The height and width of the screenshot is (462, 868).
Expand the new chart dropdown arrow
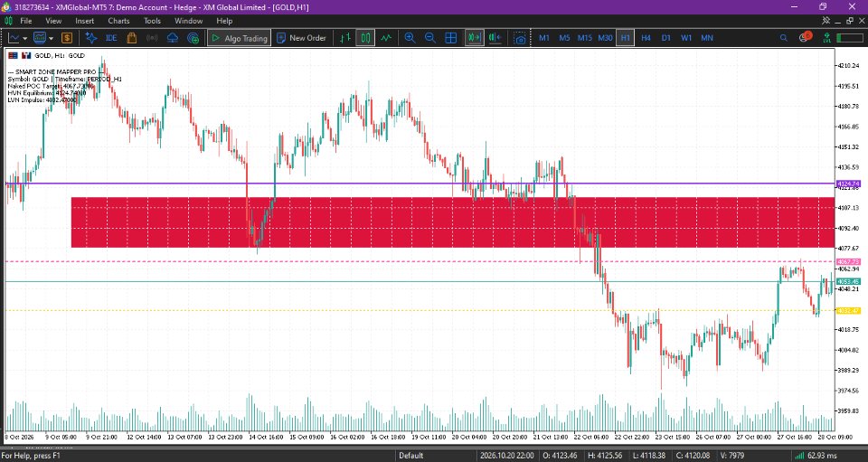[24, 38]
